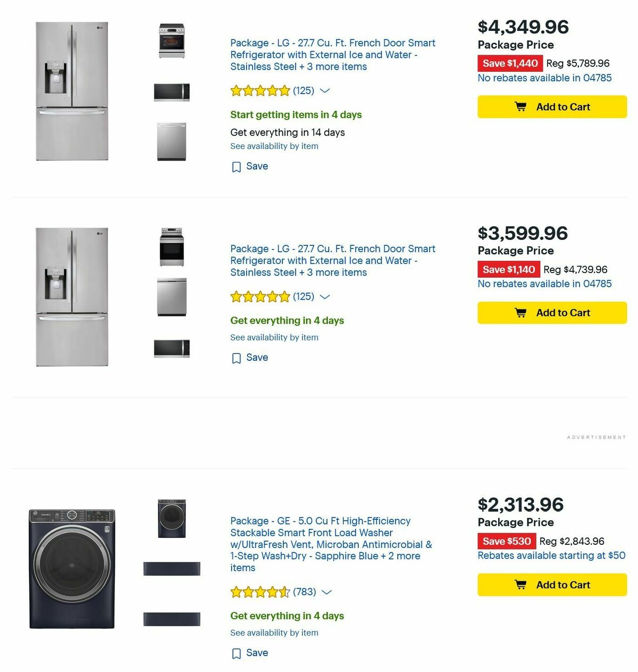
Task: Open the Rebates available starting at $50 link
Action: point(552,555)
